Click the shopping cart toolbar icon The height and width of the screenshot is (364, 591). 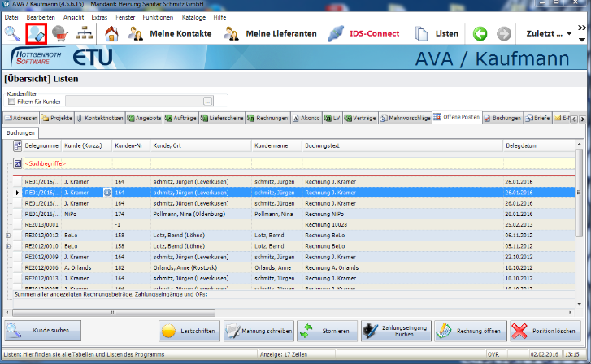click(60, 33)
